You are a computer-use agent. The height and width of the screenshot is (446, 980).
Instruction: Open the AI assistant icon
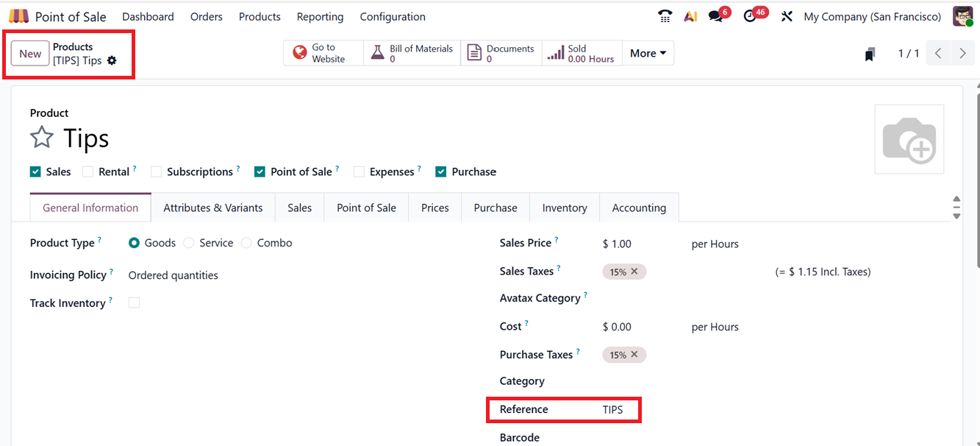point(690,16)
